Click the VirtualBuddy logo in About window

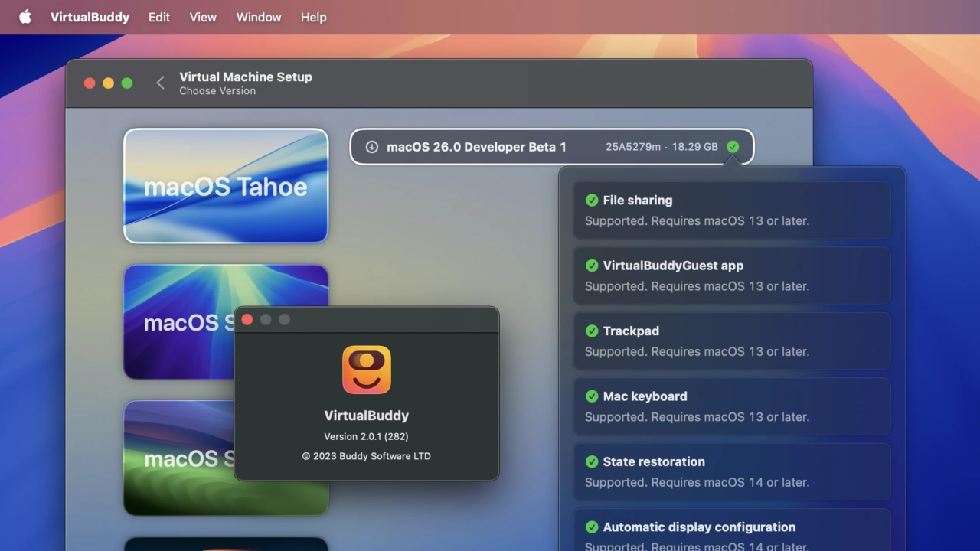coord(366,370)
